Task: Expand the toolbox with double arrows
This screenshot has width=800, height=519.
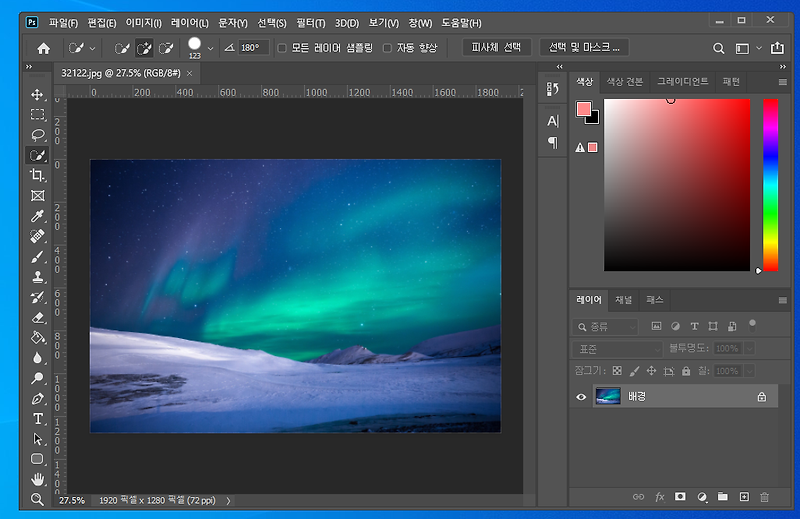Action: click(29, 66)
